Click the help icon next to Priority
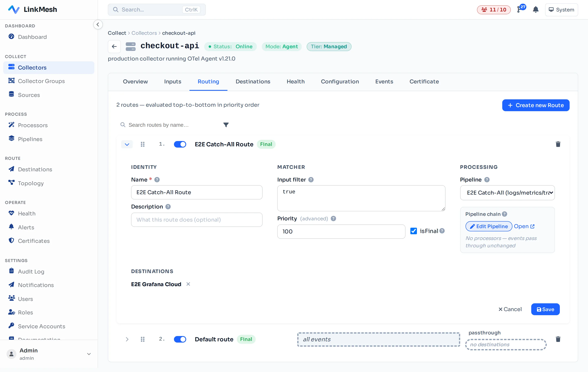The height and width of the screenshot is (372, 588). (x=333, y=218)
